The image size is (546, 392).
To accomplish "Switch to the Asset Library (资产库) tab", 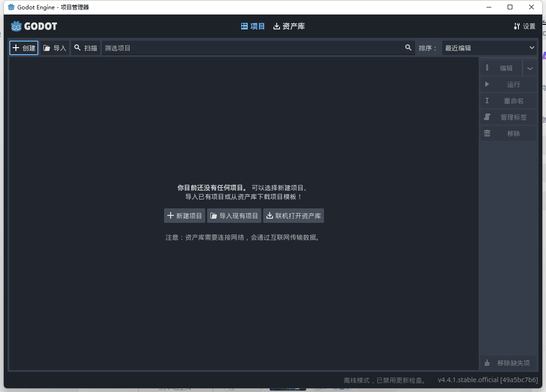I will coord(289,26).
